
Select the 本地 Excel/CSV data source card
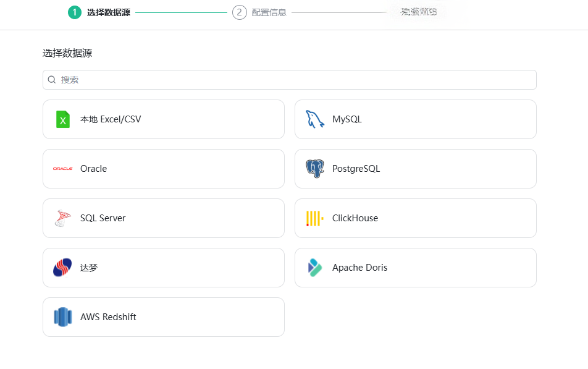(163, 119)
